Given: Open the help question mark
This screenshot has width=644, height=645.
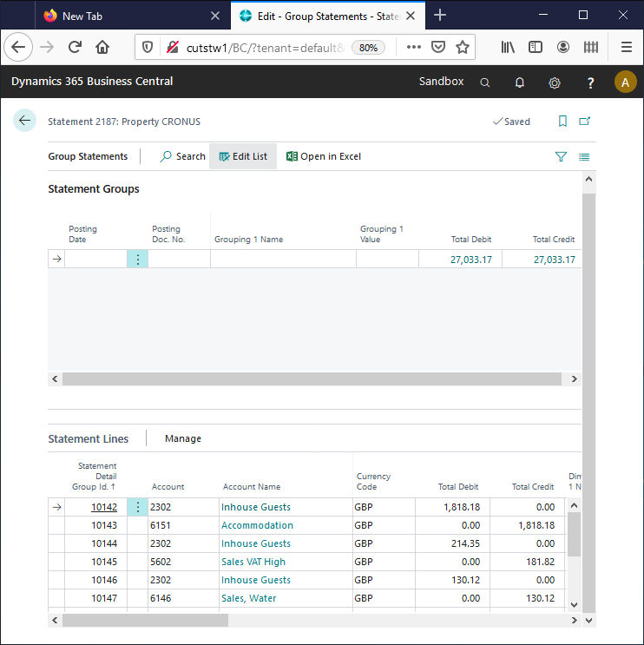Looking at the screenshot, I should 590,82.
